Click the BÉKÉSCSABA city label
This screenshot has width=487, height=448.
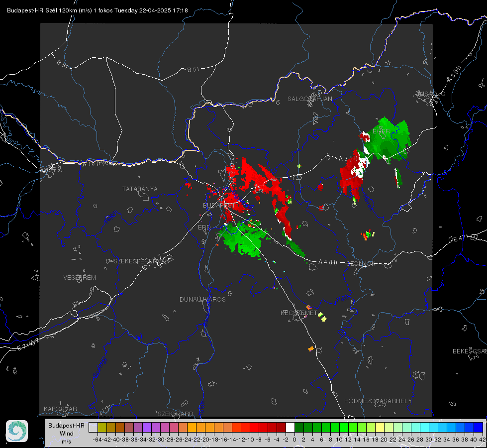pyautogui.click(x=470, y=351)
